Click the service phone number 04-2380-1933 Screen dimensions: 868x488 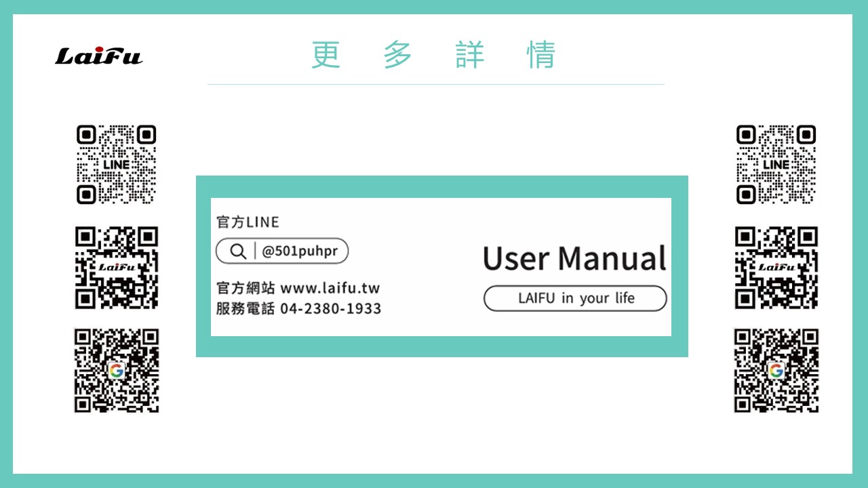[330, 309]
